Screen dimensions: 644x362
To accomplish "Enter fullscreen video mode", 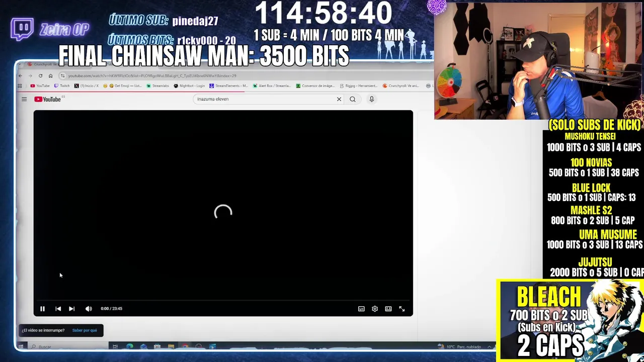I will point(402,309).
